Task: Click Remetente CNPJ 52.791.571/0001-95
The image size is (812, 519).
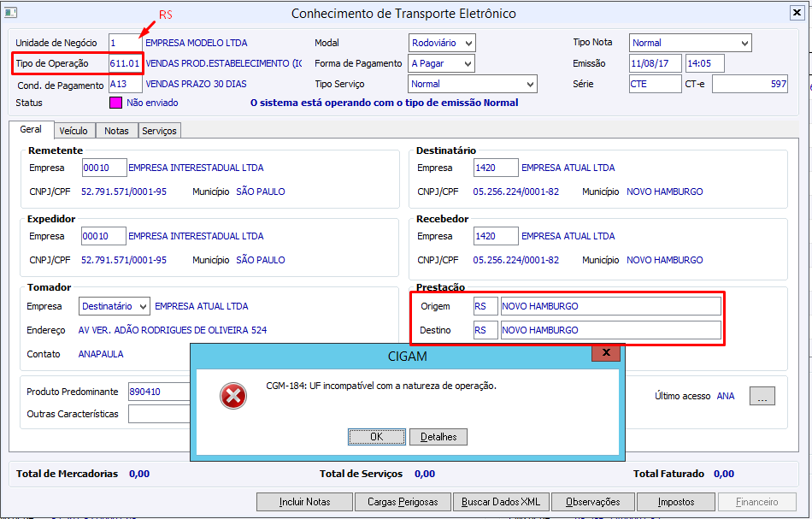Action: pyautogui.click(x=124, y=192)
